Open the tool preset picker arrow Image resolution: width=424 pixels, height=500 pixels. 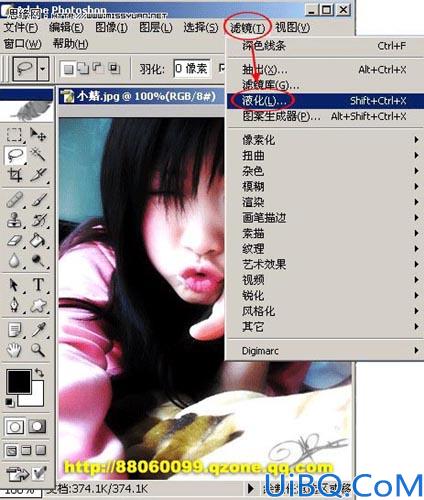[x=43, y=69]
